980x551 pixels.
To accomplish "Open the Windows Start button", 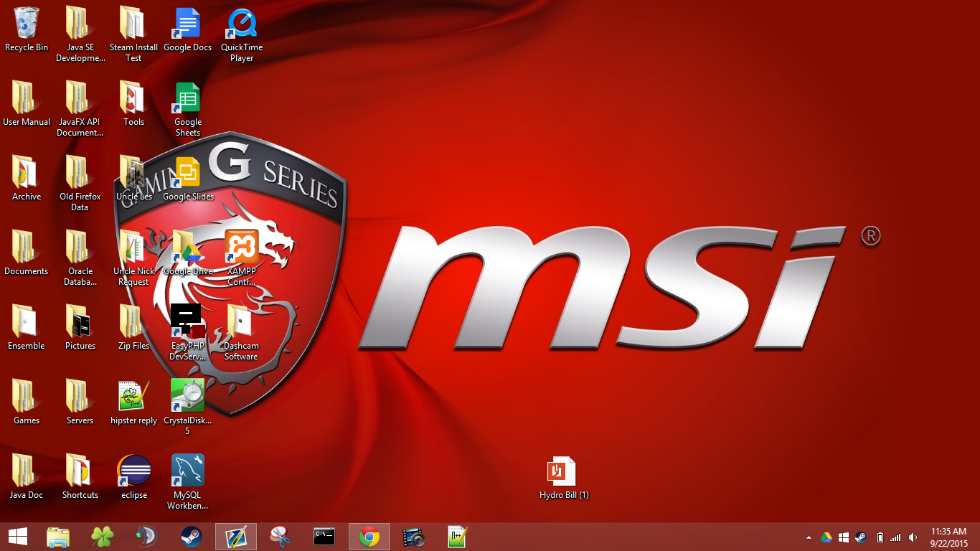I will coord(18,537).
